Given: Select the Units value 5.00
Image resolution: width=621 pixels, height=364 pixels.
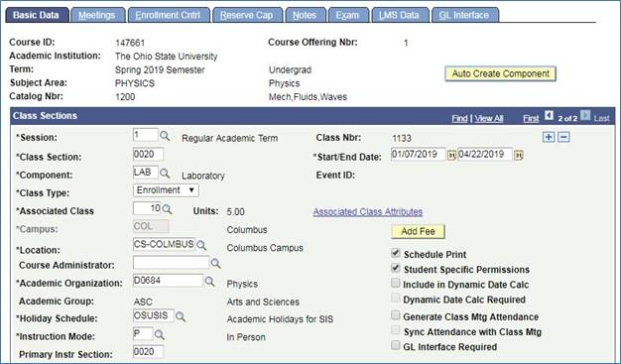Looking at the screenshot, I should [x=236, y=212].
